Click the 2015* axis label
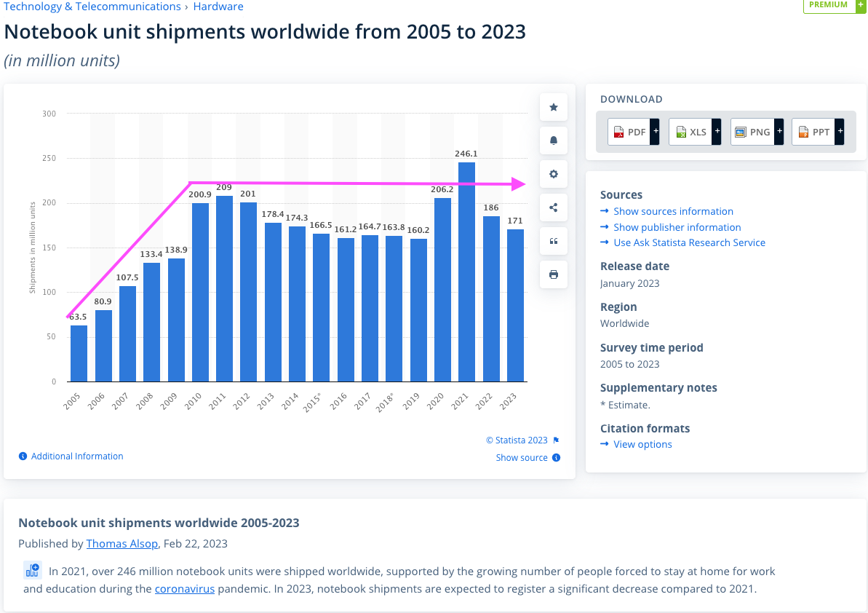Screen dimensions: 868x613 click(312, 402)
